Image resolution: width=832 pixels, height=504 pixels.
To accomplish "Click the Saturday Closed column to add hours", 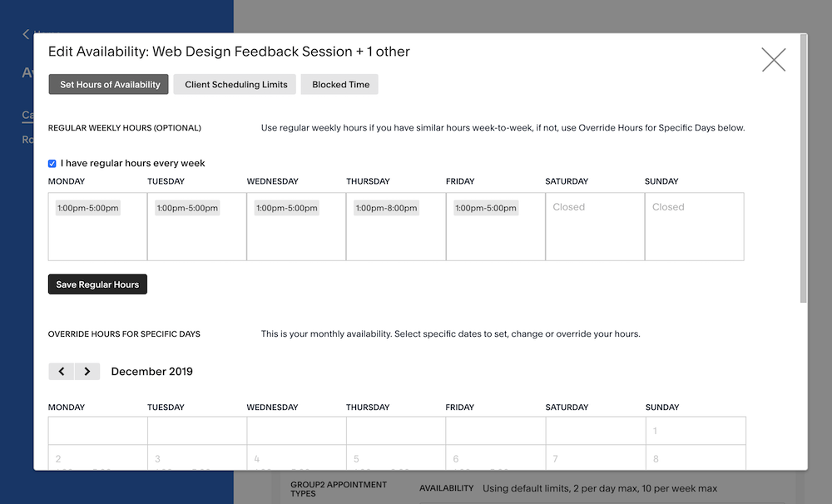I will (x=595, y=226).
